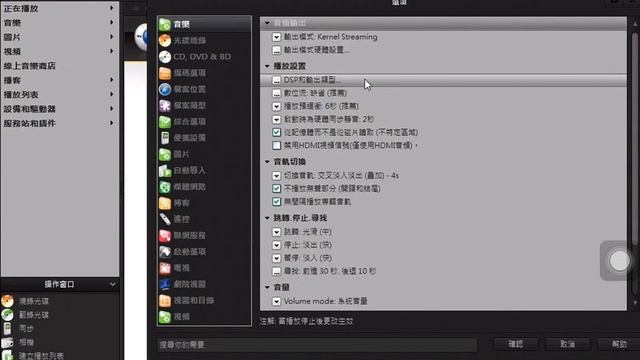Click the startup options icon

(x=165, y=251)
